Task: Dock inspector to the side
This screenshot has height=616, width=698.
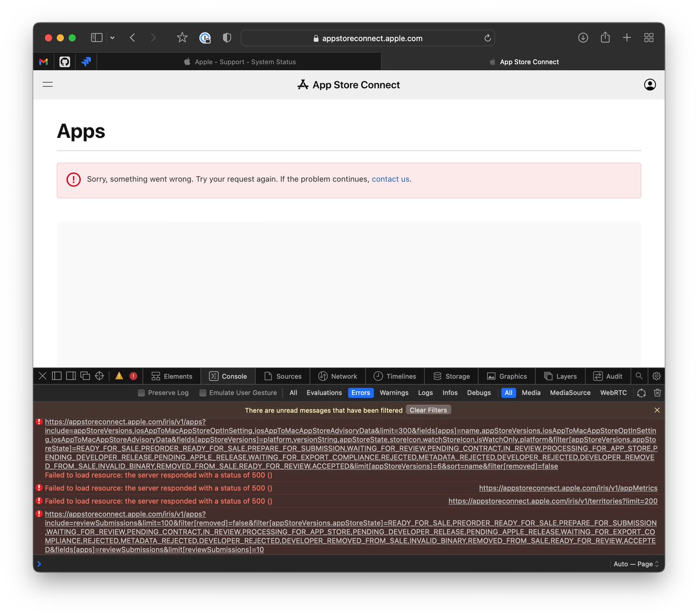Action: 71,376
